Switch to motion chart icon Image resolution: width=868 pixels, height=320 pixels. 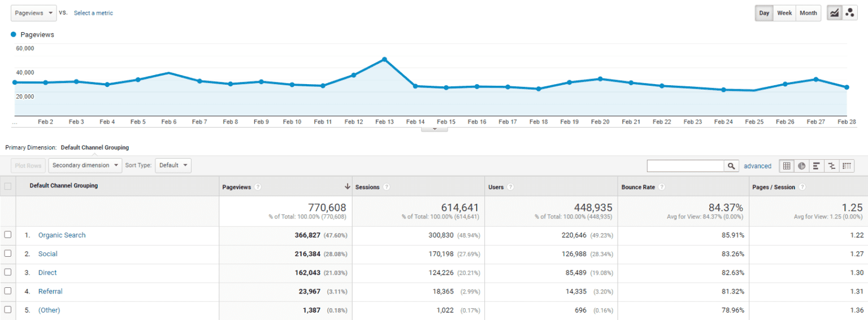[849, 13]
